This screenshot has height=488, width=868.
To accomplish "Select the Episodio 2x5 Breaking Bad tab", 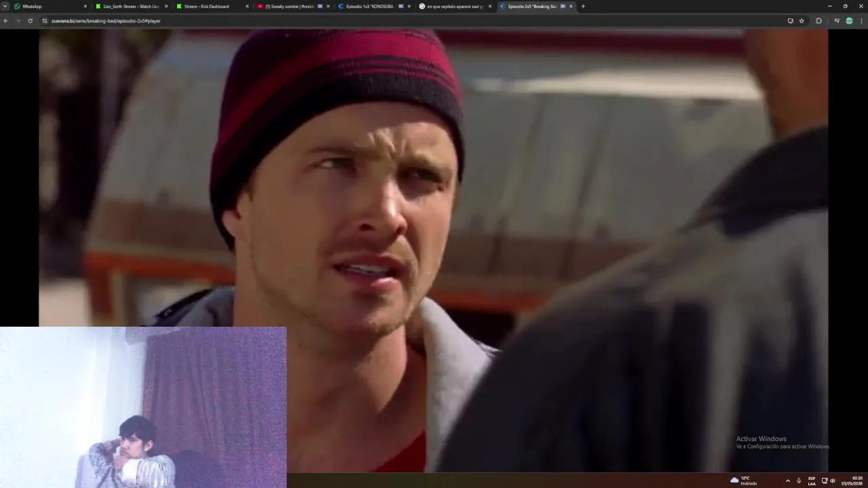I will pyautogui.click(x=535, y=6).
